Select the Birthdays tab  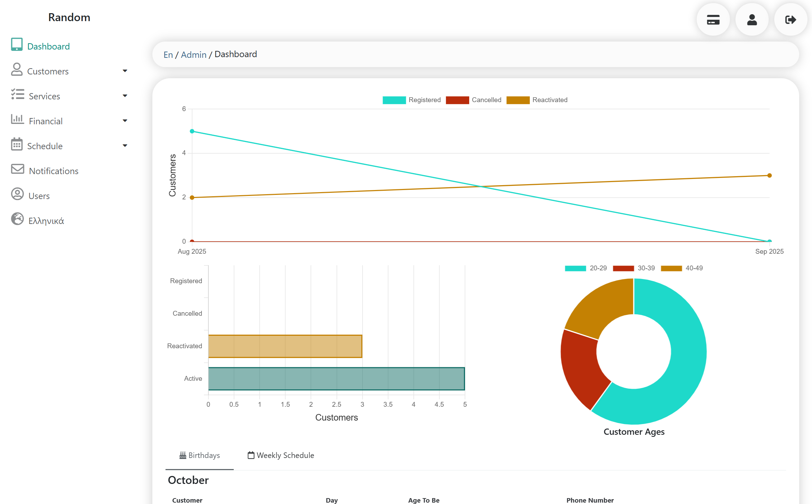point(199,456)
